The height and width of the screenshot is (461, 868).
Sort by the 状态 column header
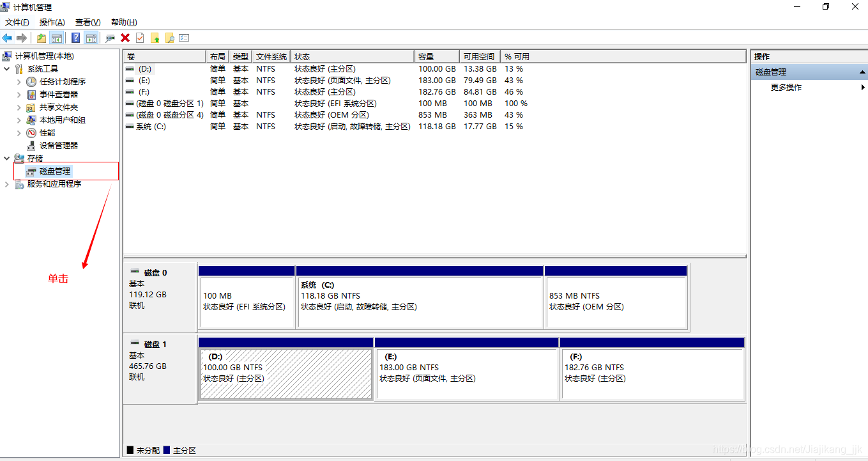353,56
